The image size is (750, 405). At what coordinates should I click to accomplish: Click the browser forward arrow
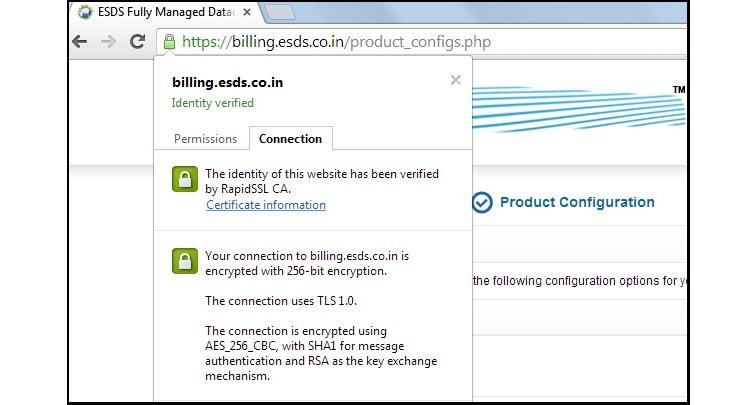point(108,42)
